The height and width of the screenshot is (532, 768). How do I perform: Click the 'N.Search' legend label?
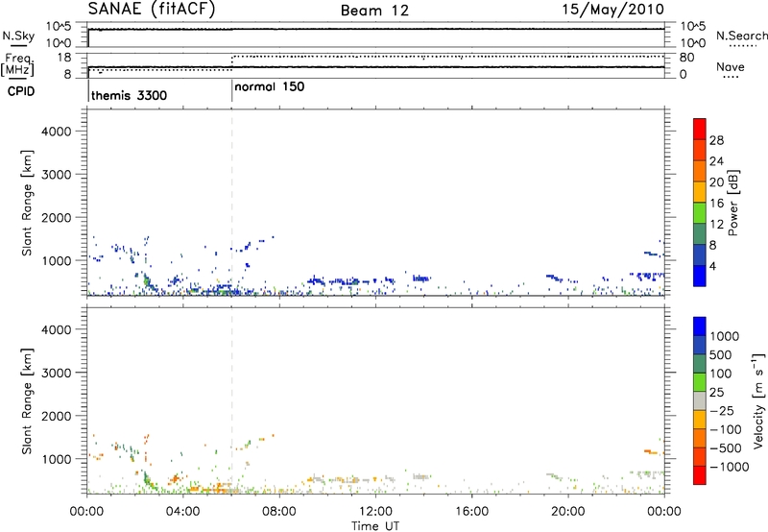[x=741, y=36]
